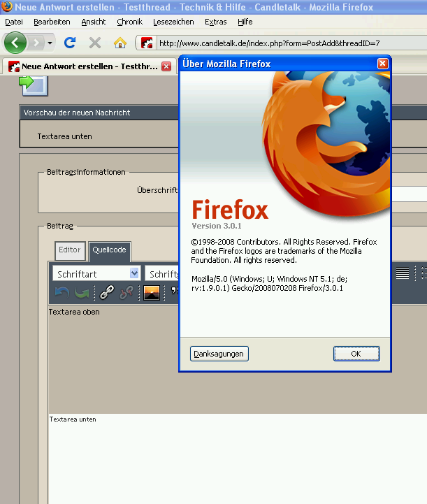Screen dimensions: 427x504
Task: Remove link with broken chain icon
Action: click(x=126, y=292)
